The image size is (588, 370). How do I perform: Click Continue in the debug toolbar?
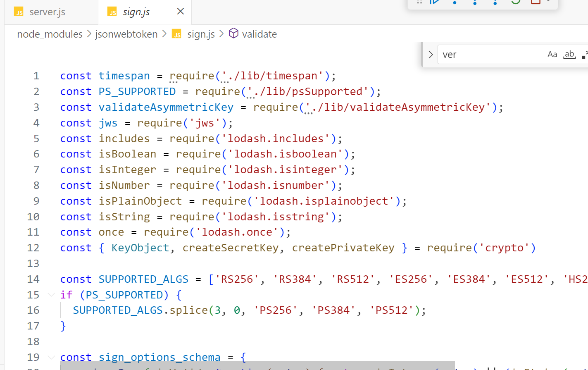click(x=435, y=2)
